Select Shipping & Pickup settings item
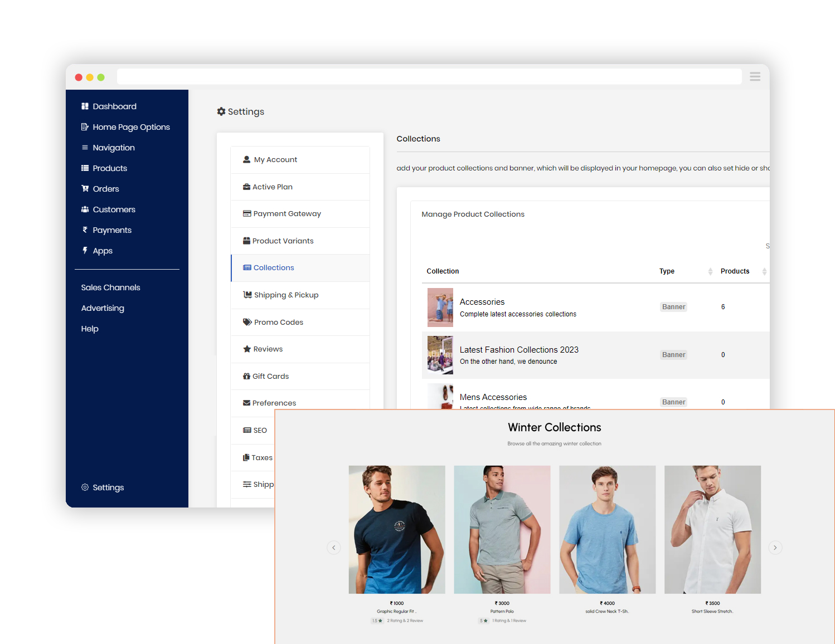This screenshot has height=644, width=835. click(285, 295)
